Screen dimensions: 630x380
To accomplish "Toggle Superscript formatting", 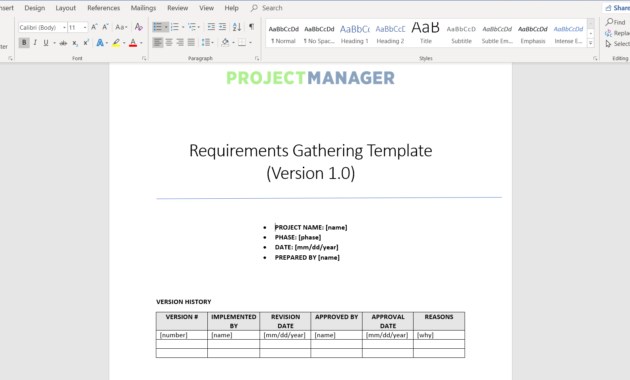I will (x=86, y=43).
